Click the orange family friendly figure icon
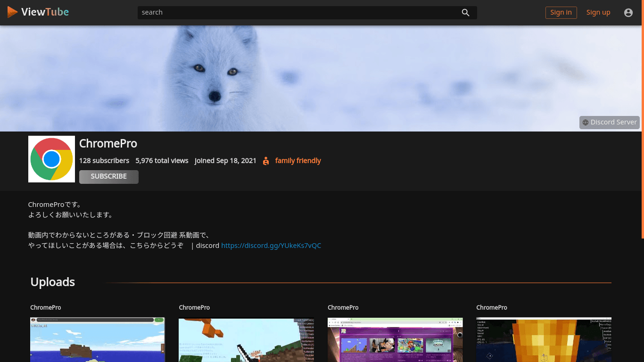This screenshot has width=644, height=362. [266, 161]
